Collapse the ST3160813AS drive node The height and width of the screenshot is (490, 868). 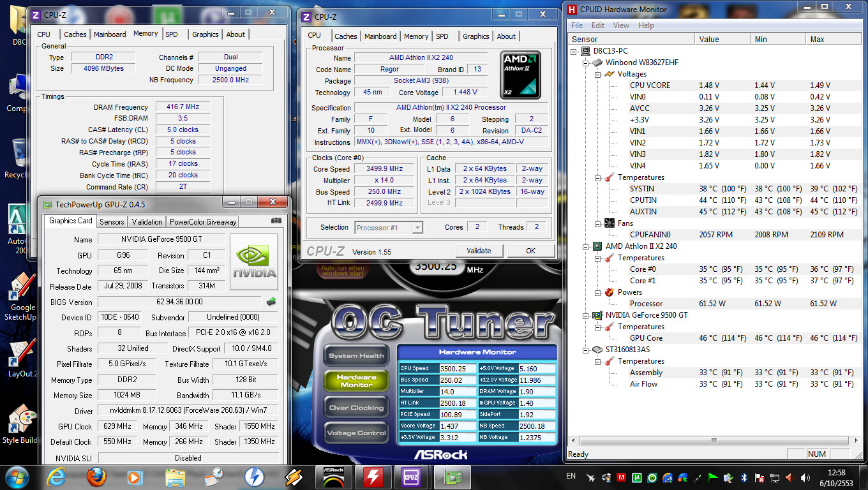pos(586,350)
